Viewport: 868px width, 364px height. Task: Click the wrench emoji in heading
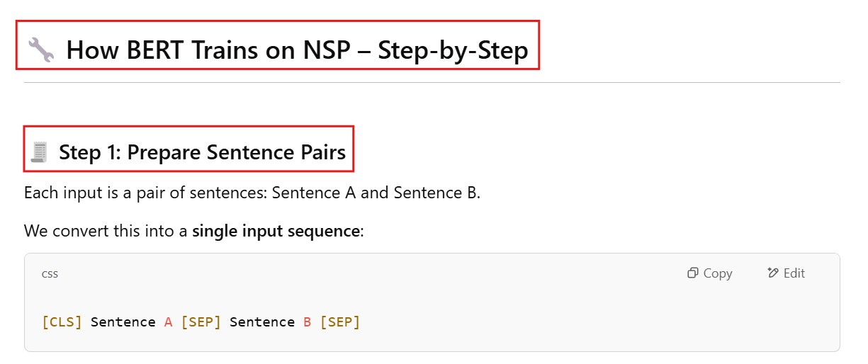[41, 50]
